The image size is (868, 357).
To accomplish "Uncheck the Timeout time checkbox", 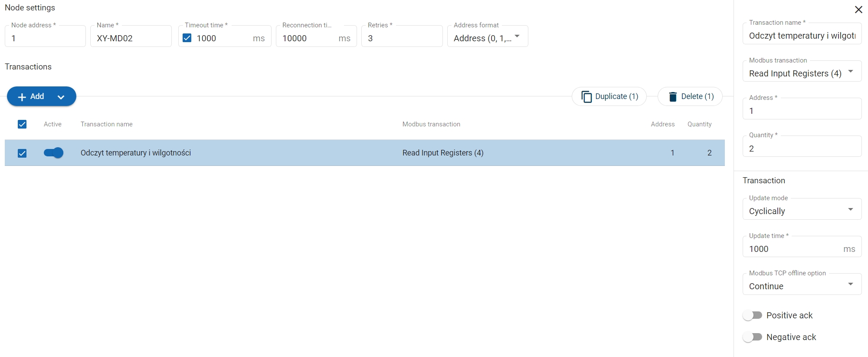I will pyautogui.click(x=187, y=38).
